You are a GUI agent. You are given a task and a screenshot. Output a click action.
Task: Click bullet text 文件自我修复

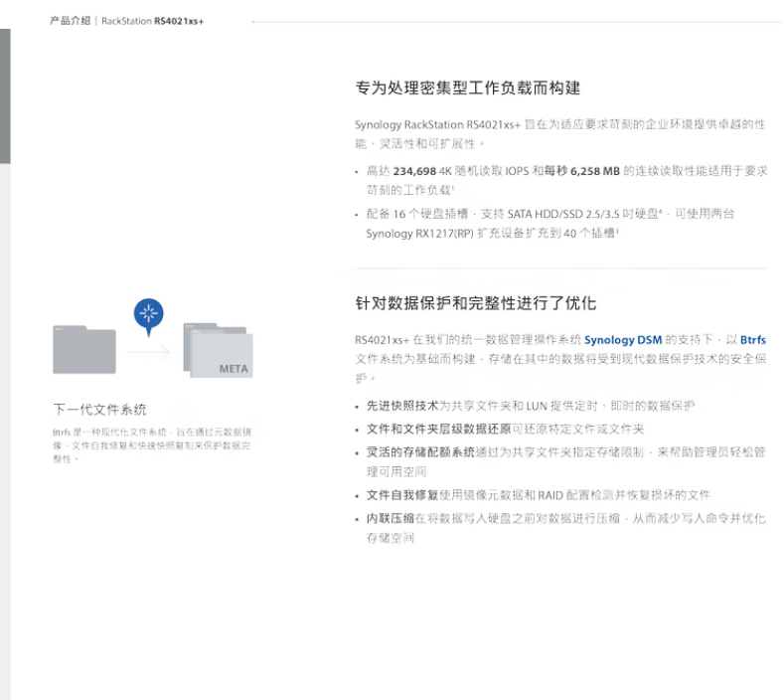tap(402, 495)
